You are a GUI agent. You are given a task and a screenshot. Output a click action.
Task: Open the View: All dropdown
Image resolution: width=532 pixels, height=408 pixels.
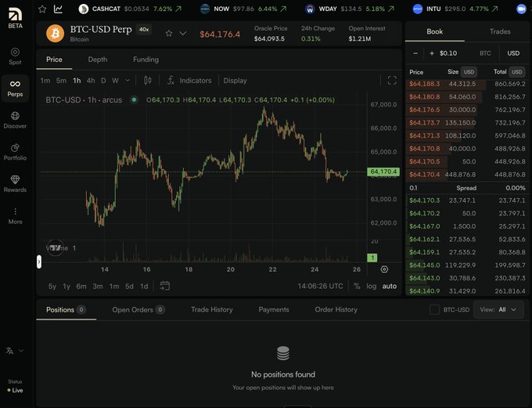click(498, 309)
